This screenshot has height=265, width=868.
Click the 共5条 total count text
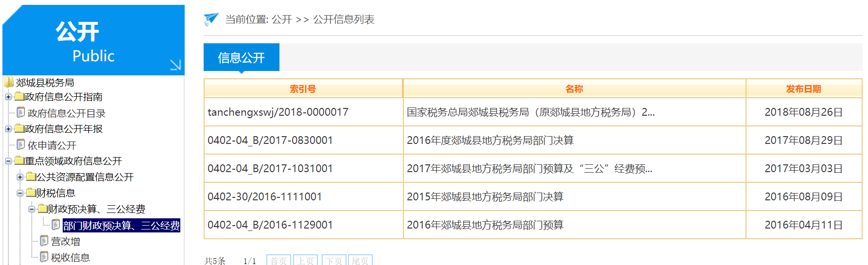click(x=215, y=261)
